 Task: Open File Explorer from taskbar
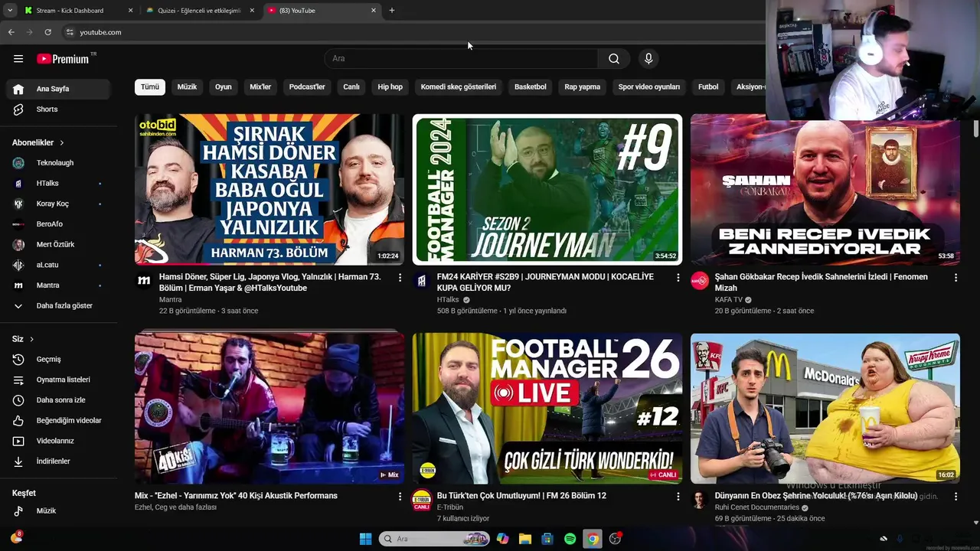click(525, 539)
